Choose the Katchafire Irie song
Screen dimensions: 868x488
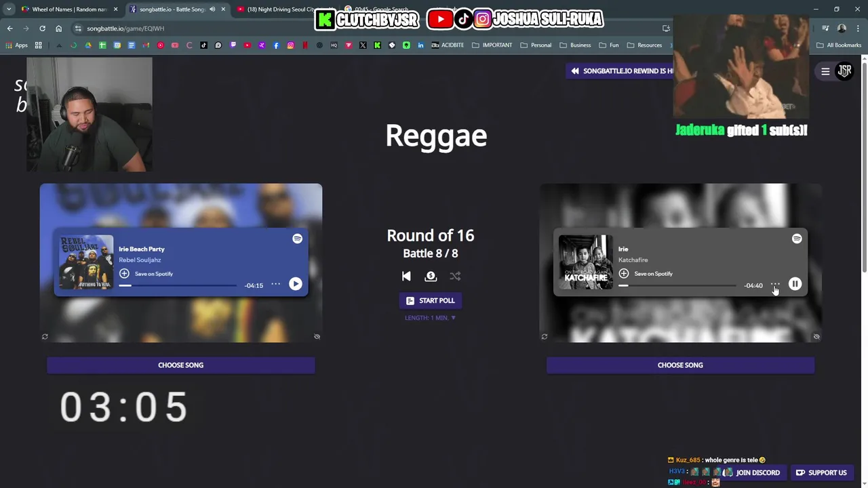click(x=680, y=365)
